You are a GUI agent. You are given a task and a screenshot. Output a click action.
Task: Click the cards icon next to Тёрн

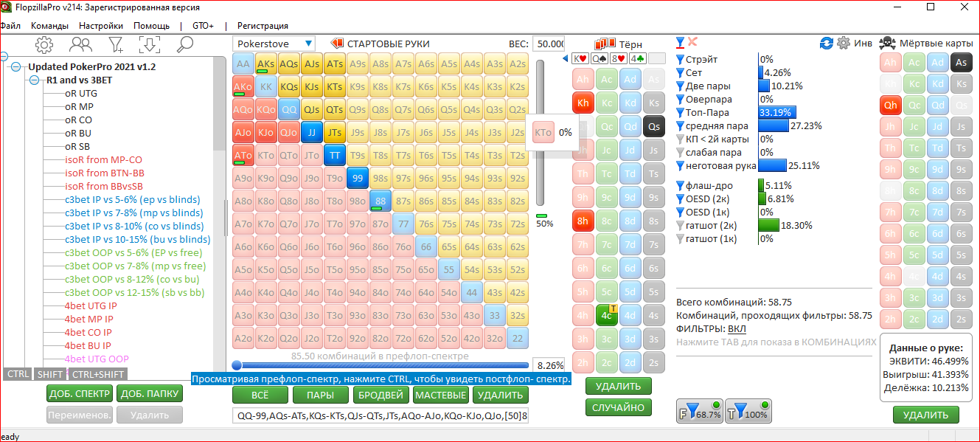point(605,44)
